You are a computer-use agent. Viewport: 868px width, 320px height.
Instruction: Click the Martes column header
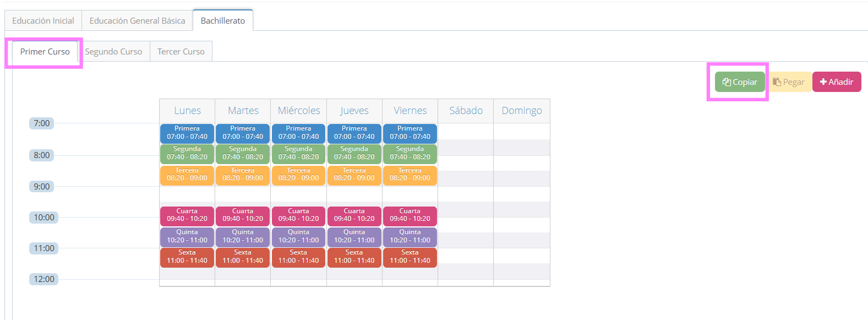pyautogui.click(x=243, y=111)
